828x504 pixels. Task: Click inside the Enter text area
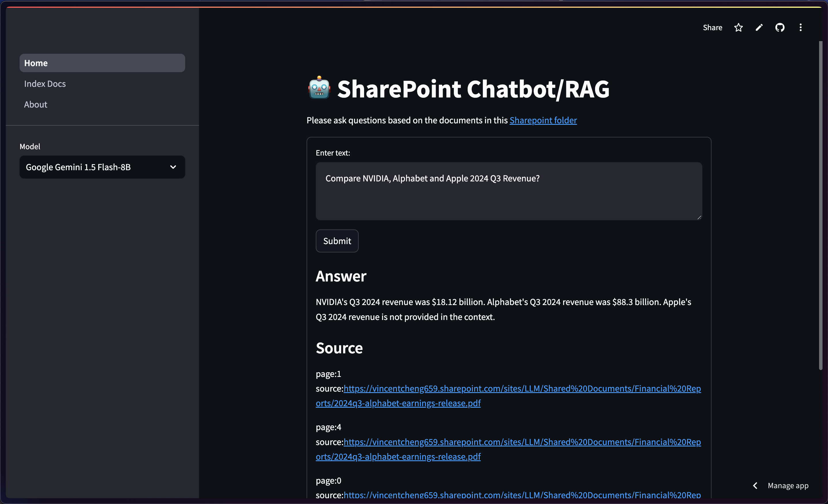click(x=509, y=191)
